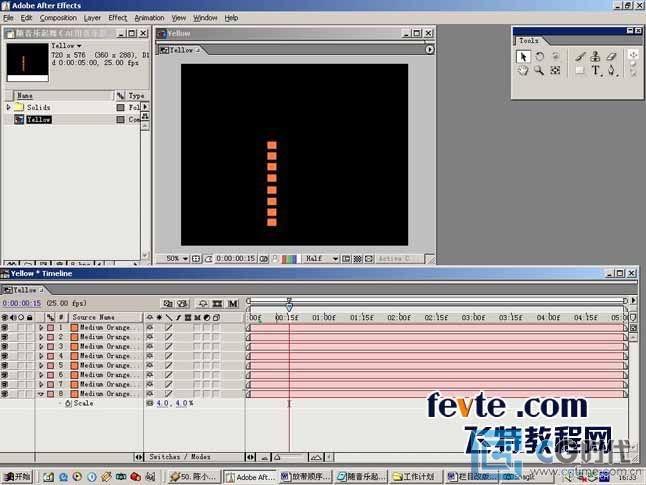Click the current time indicator on timeline ruler
The width and height of the screenshot is (646, 485).
(289, 307)
